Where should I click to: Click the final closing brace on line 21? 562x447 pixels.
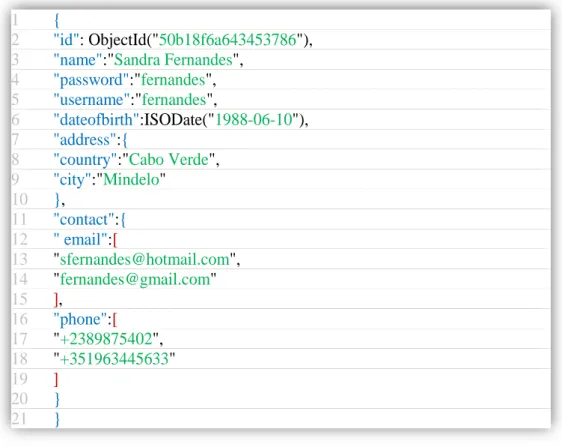pos(57,419)
